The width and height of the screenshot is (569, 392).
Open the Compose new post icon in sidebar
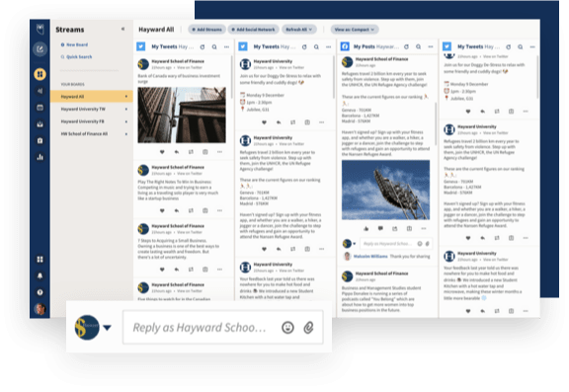(40, 49)
